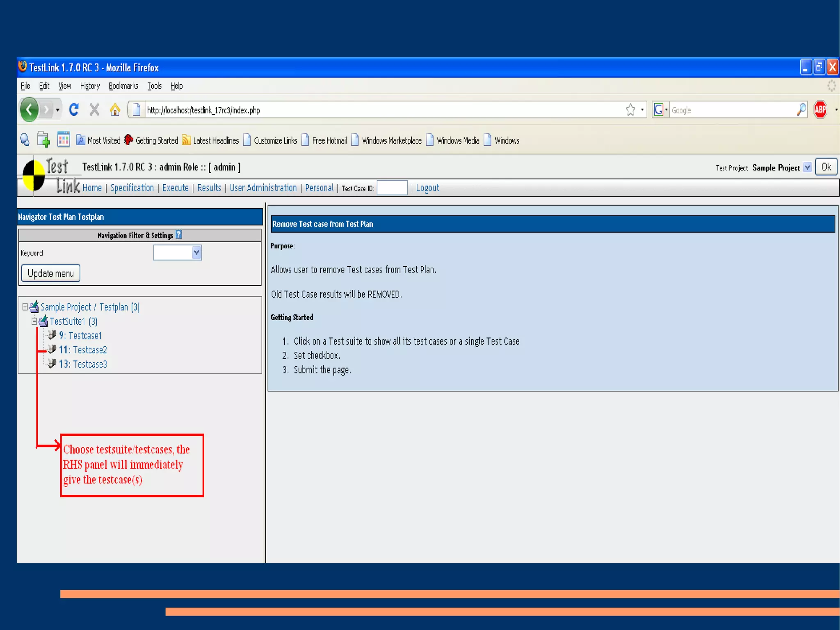This screenshot has height=630, width=840.
Task: Open the Latest Headlines feed bookmark
Action: coord(210,140)
